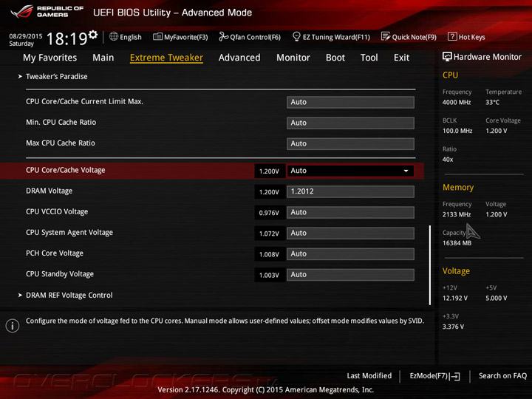532x399 pixels.
Task: Click CPU Standby Voltage Auto field
Action: tap(350, 274)
